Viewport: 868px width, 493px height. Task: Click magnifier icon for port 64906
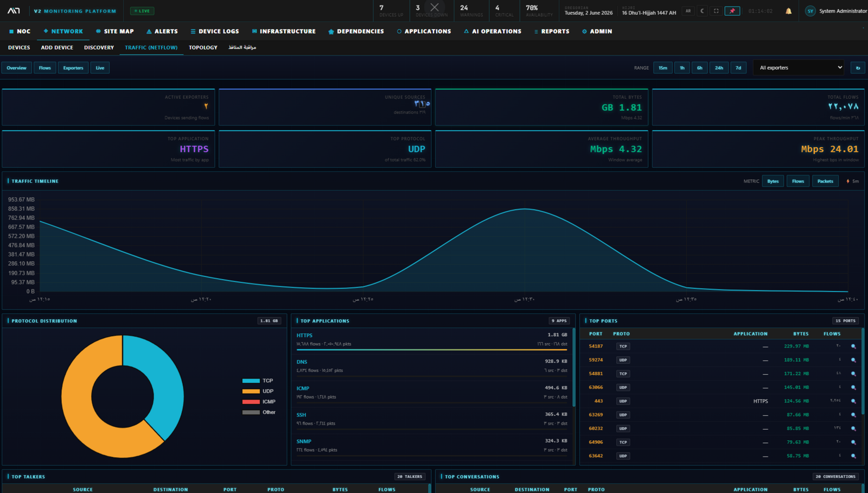pyautogui.click(x=853, y=443)
